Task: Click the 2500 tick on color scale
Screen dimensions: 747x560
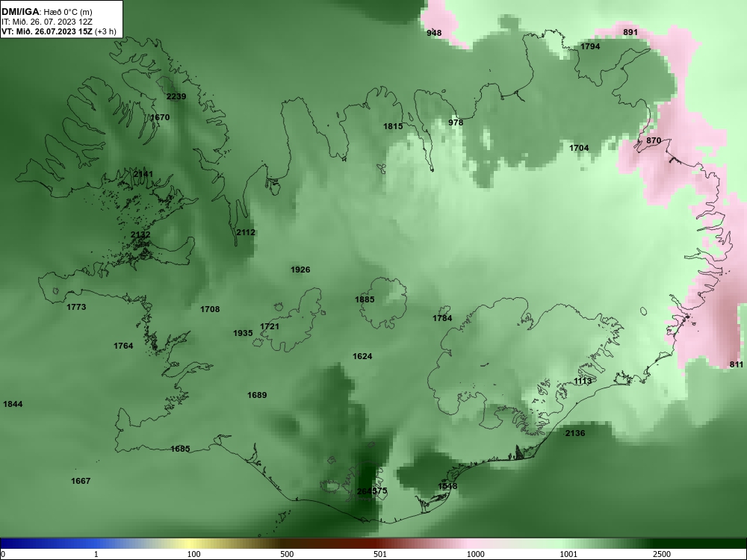Action: (x=661, y=554)
